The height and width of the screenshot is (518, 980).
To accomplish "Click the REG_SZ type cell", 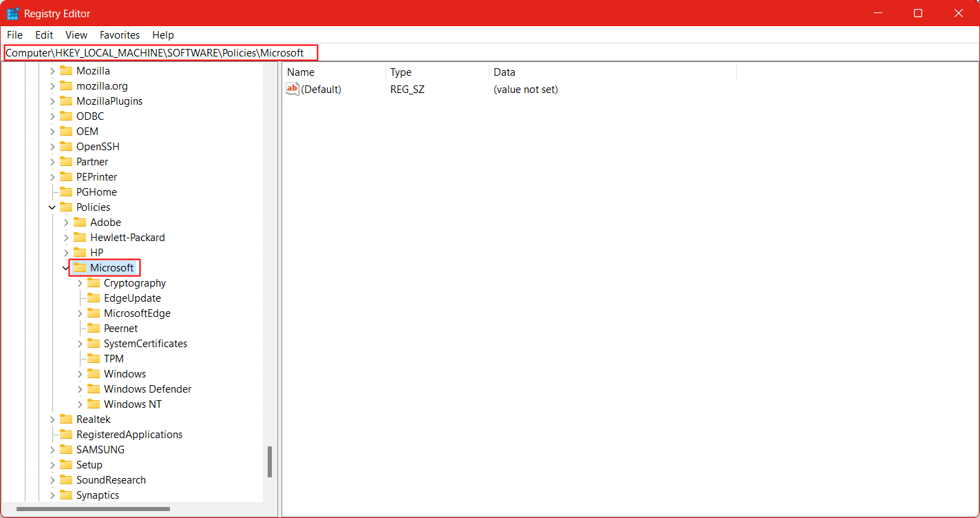I will pyautogui.click(x=407, y=90).
